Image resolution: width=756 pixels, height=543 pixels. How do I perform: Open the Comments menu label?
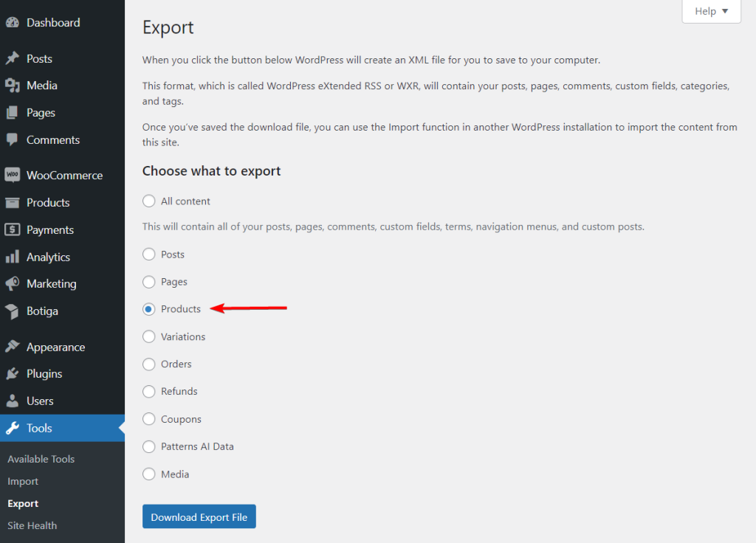pyautogui.click(x=53, y=139)
